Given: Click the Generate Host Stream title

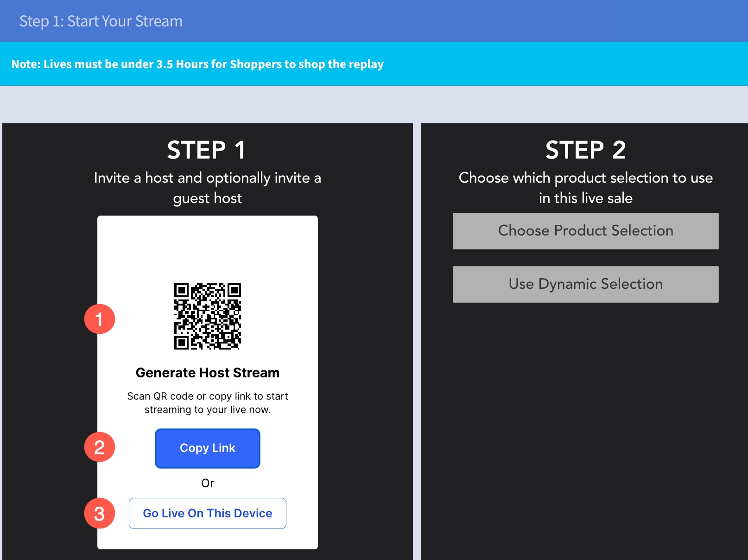Looking at the screenshot, I should pos(208,373).
